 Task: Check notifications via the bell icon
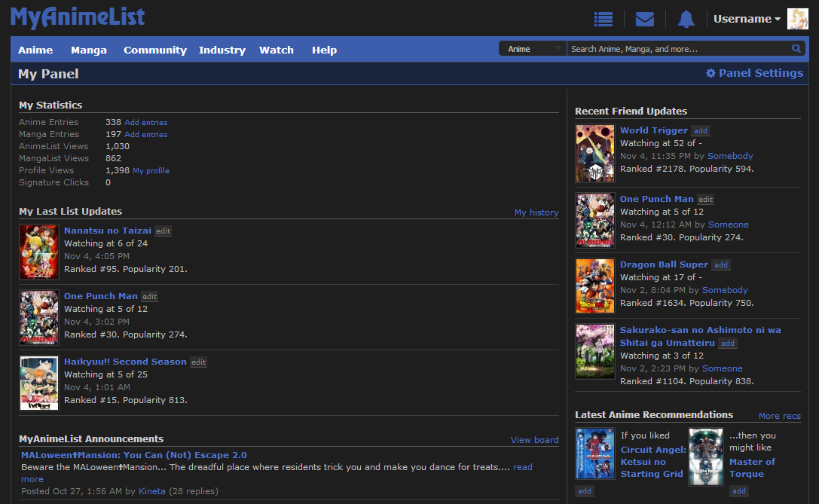coord(686,18)
